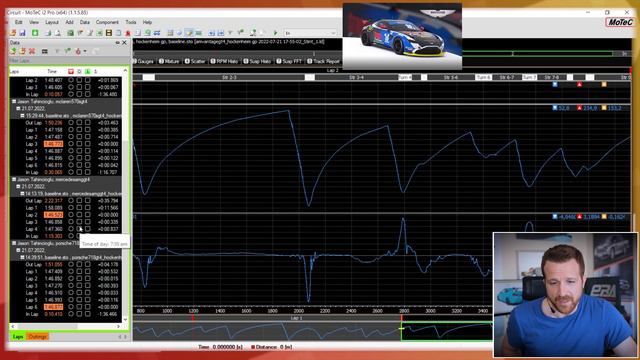Tick first square checkbox in mclaren Lap 1 row
Viewport: 640px width, 360px height.
[80, 130]
